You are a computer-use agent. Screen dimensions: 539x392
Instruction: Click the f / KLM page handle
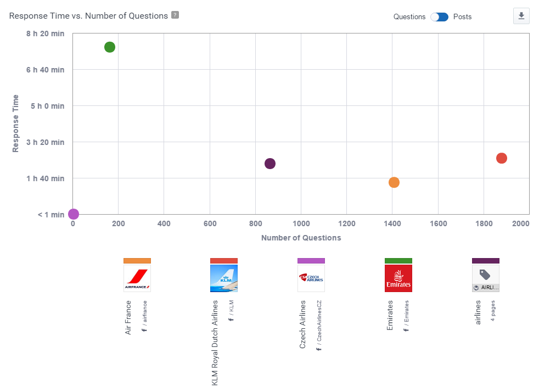[231, 311]
